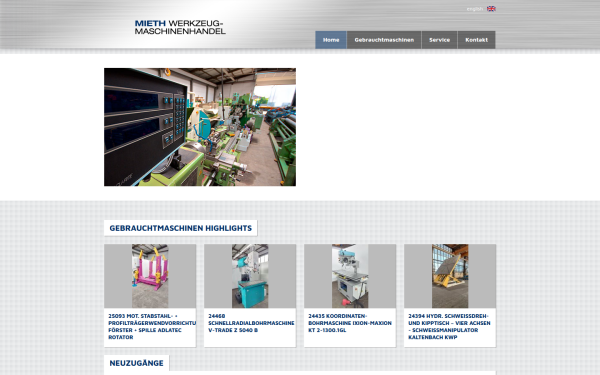Viewport: 600px width, 375px height.
Task: Open the pink Stabstahl rotator thumbnail
Action: (x=150, y=276)
